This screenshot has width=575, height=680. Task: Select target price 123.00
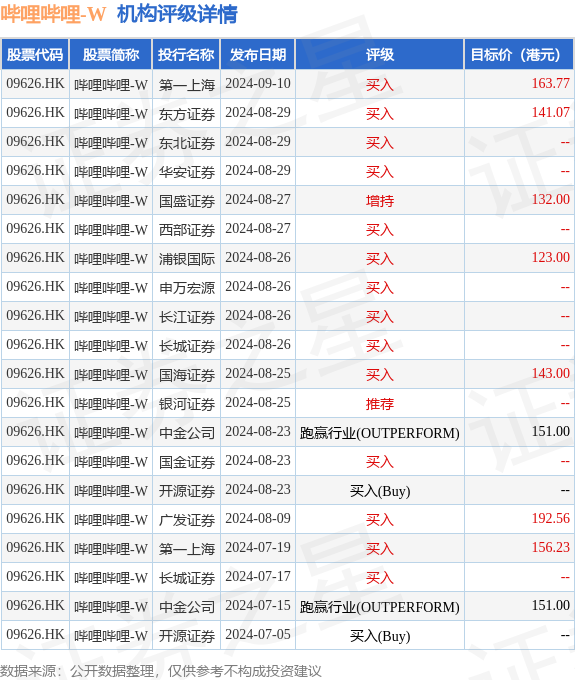pyautogui.click(x=550, y=257)
